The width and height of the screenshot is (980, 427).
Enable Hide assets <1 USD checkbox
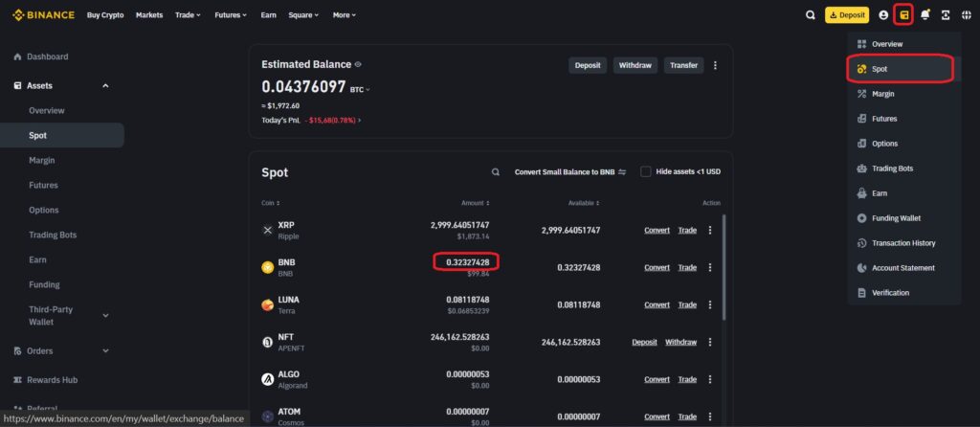point(646,172)
